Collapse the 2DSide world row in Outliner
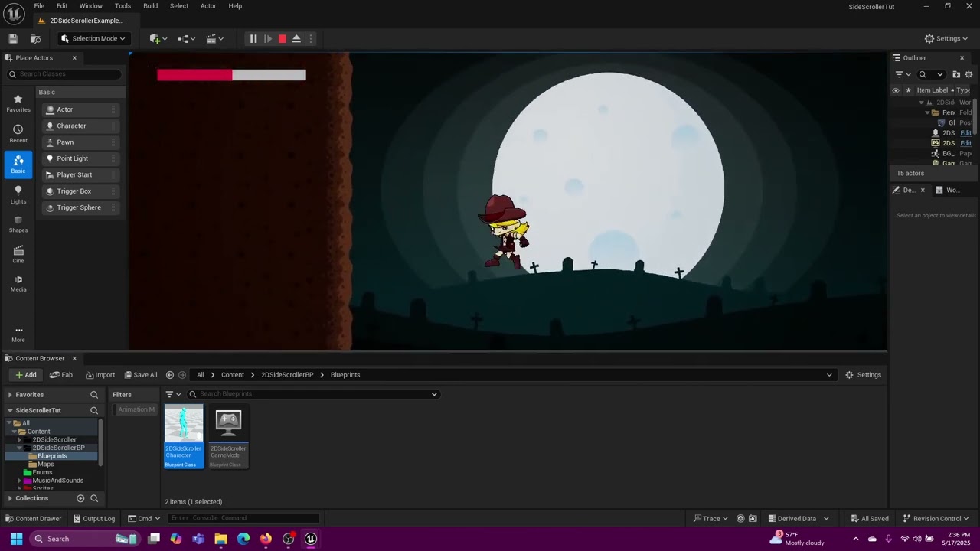The image size is (980, 551). point(922,103)
